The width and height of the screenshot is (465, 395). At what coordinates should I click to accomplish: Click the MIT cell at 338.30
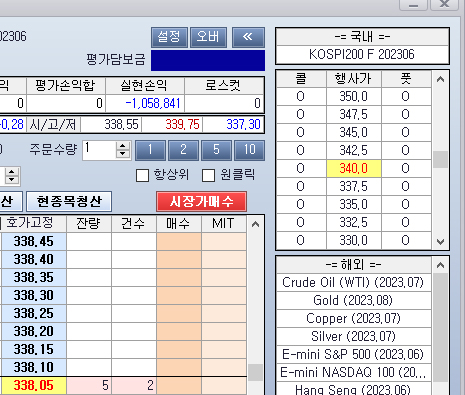tap(224, 295)
